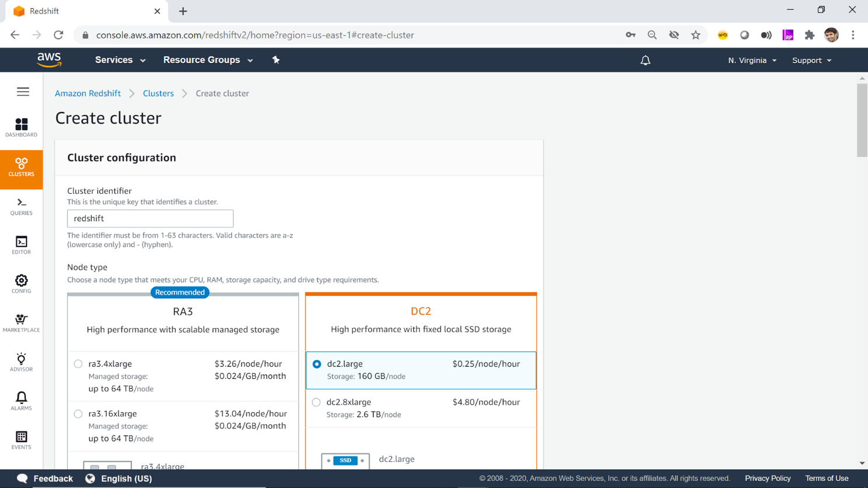Click the AWS logo home icon
Viewport: 868px width, 488px height.
tap(49, 60)
